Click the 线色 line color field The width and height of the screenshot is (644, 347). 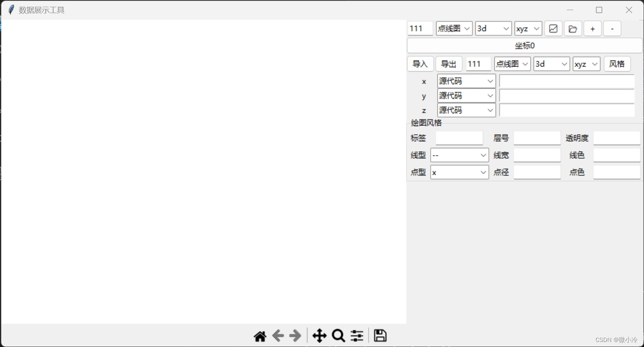(617, 155)
